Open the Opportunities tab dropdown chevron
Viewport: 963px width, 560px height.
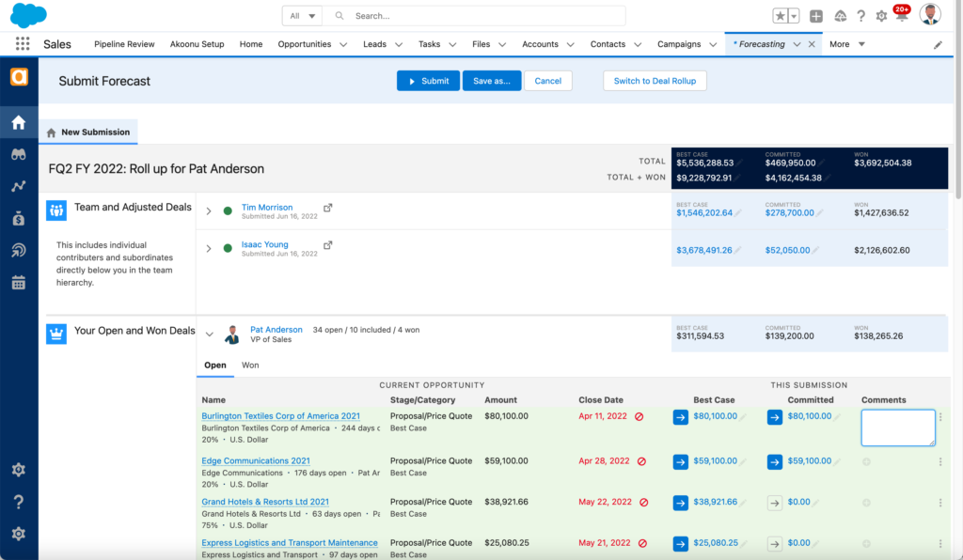pos(343,44)
